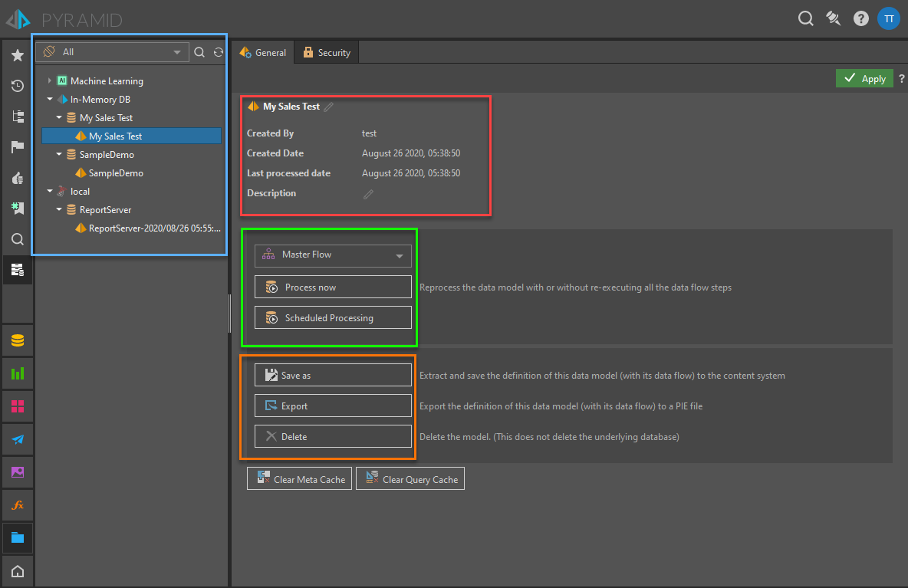Select the General tab

coord(263,53)
